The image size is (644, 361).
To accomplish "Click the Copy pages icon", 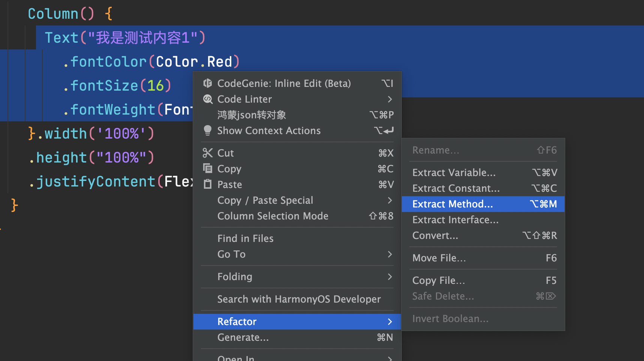I will coord(207,168).
